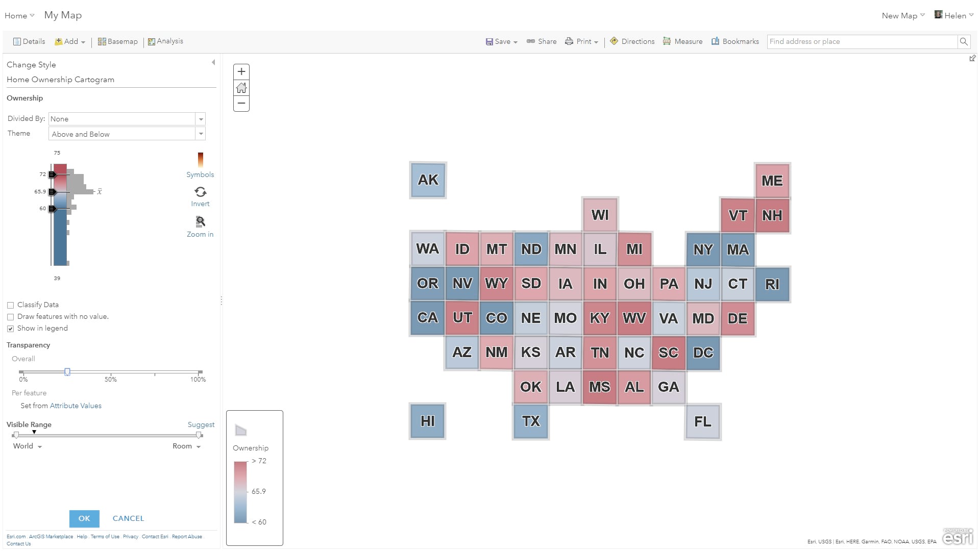Viewport: 980px width, 551px height.
Task: Click the Zoom In histogram icon
Action: coord(200,222)
